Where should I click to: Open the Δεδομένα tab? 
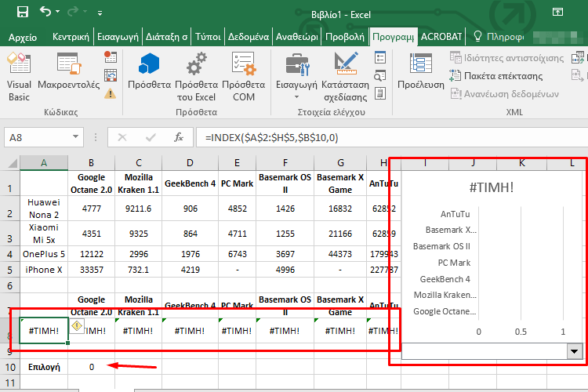tap(249, 37)
